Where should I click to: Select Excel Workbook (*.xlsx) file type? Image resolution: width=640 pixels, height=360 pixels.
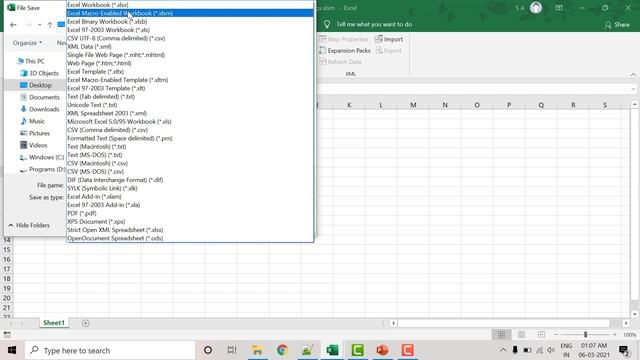click(190, 5)
